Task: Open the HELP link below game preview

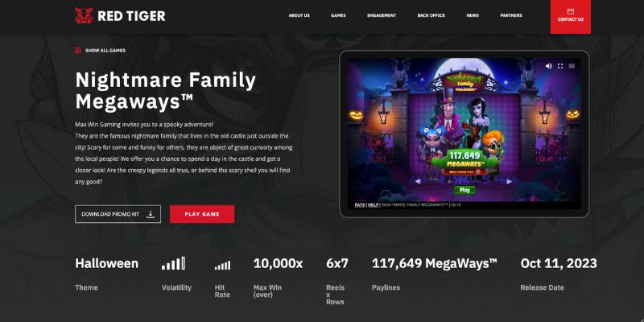Action: click(374, 204)
